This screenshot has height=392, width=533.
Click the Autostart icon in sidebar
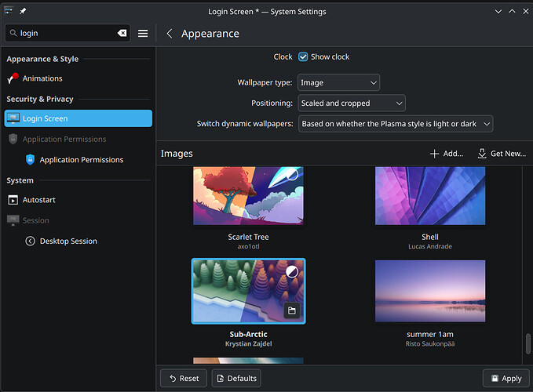pyautogui.click(x=13, y=200)
